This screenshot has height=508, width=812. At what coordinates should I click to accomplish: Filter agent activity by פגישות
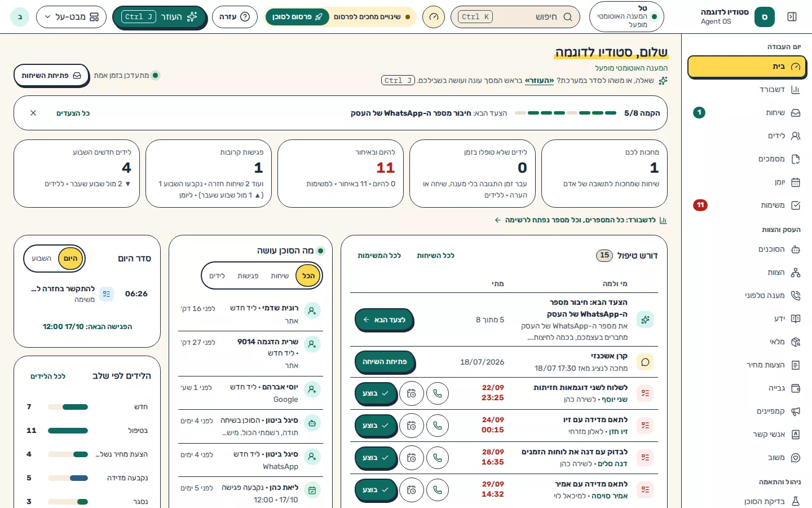pos(248,276)
